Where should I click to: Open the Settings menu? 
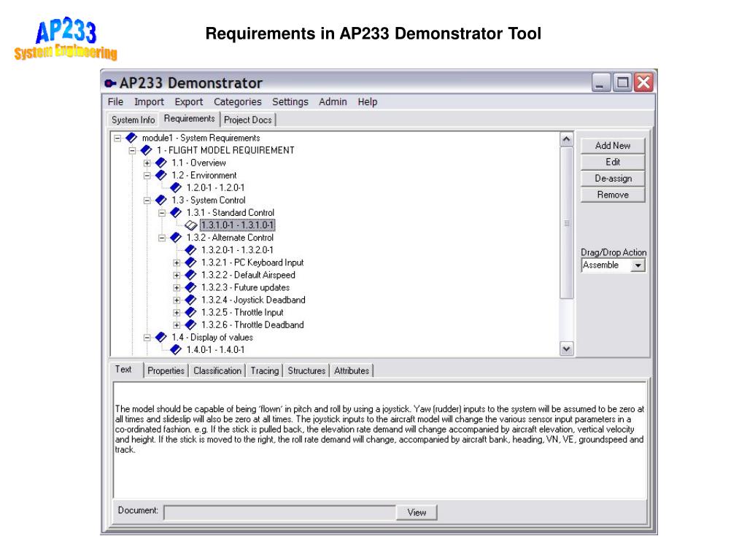[290, 102]
